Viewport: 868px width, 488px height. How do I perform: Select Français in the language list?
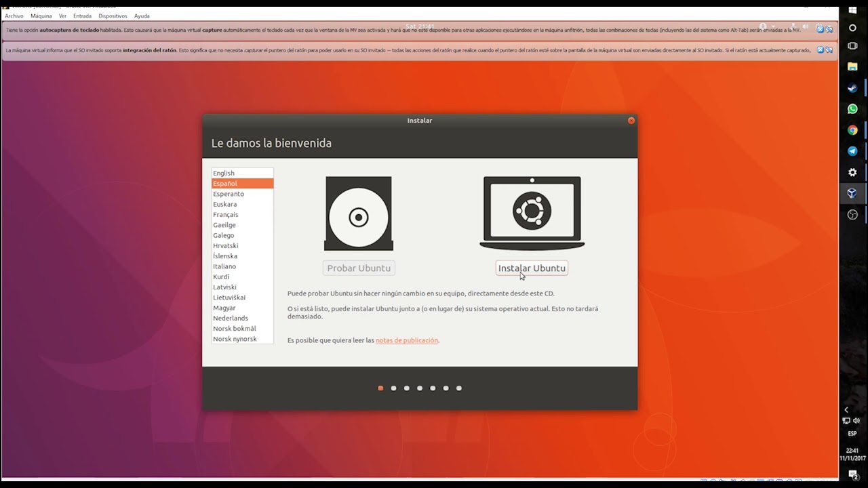point(242,214)
